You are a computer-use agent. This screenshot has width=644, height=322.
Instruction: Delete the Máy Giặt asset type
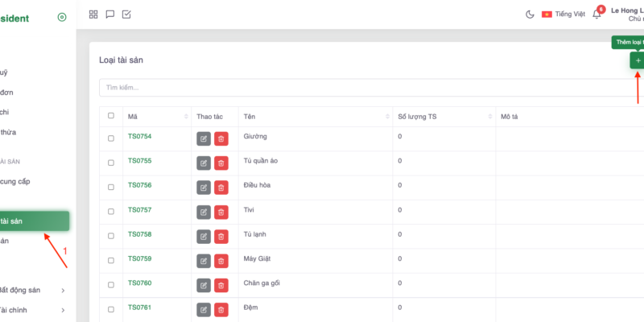(x=221, y=262)
